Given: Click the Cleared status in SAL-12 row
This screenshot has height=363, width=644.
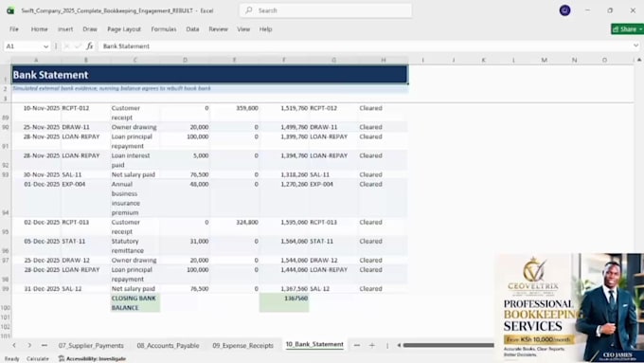Looking at the screenshot, I should pos(384,288).
